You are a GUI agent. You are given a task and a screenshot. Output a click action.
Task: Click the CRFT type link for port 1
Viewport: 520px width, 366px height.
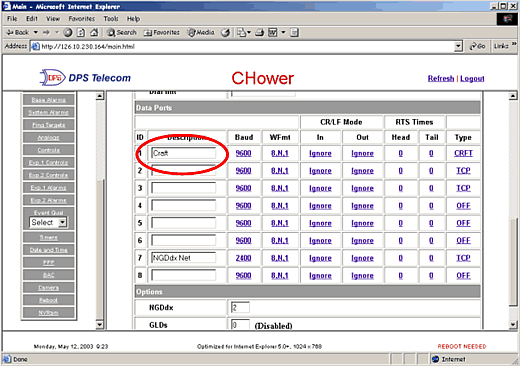(x=463, y=153)
